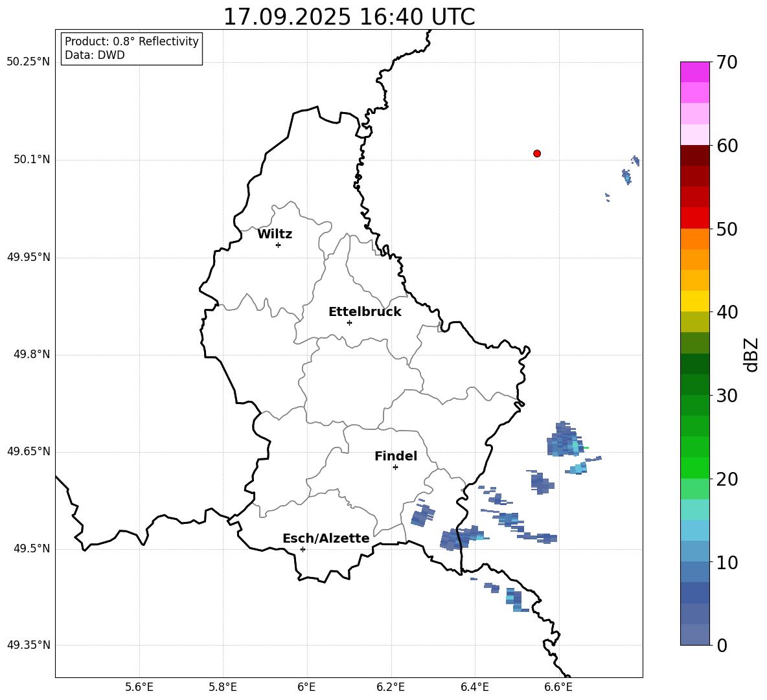
Task: Click the bright green colorbar segment above 20
Action: (694, 468)
